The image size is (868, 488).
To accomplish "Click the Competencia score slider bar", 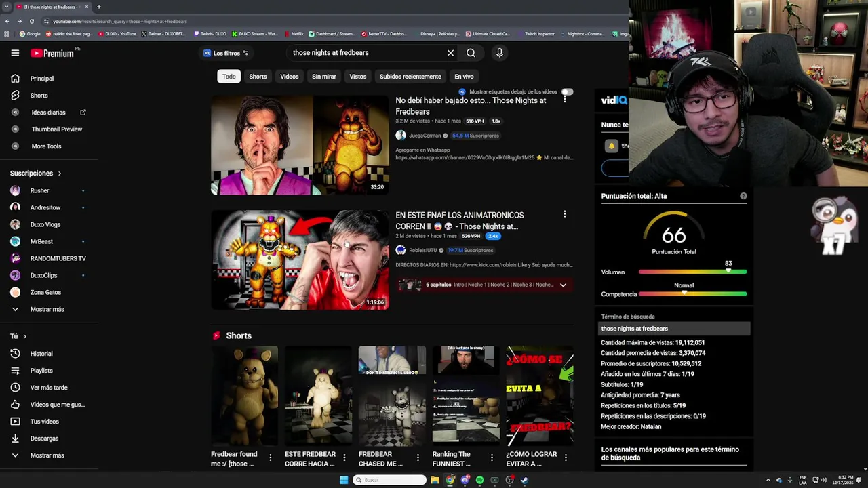I will click(692, 294).
